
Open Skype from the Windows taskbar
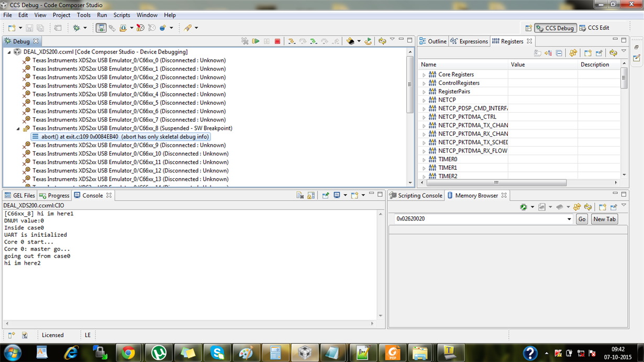(217, 353)
